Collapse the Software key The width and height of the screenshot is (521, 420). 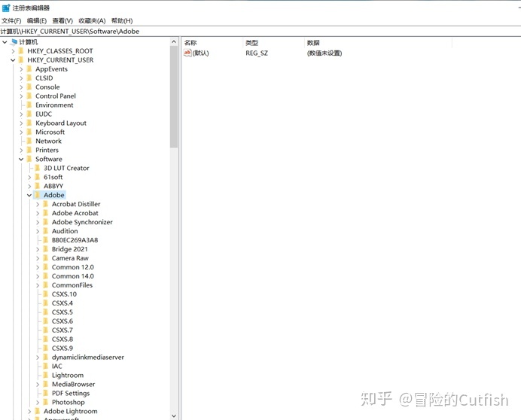point(21,159)
